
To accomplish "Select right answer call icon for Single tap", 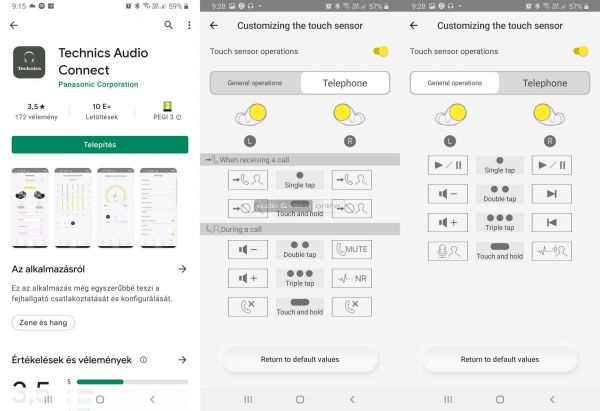I will (x=352, y=180).
